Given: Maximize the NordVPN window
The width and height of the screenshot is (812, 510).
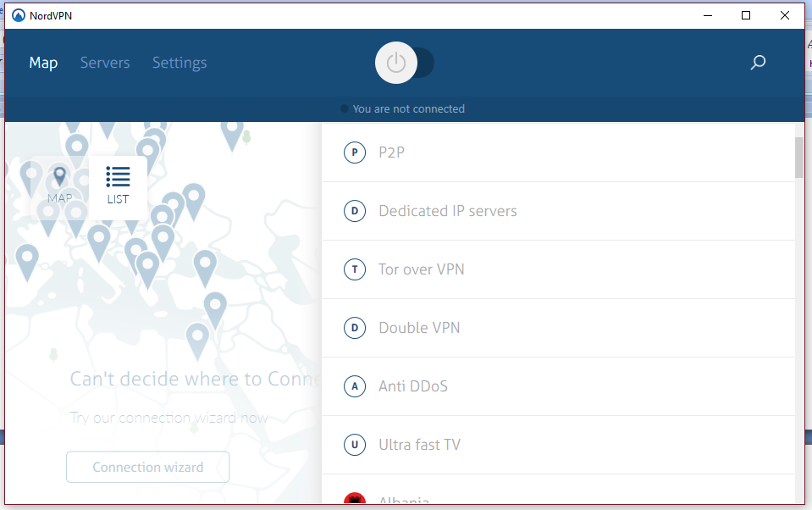Looking at the screenshot, I should [746, 15].
